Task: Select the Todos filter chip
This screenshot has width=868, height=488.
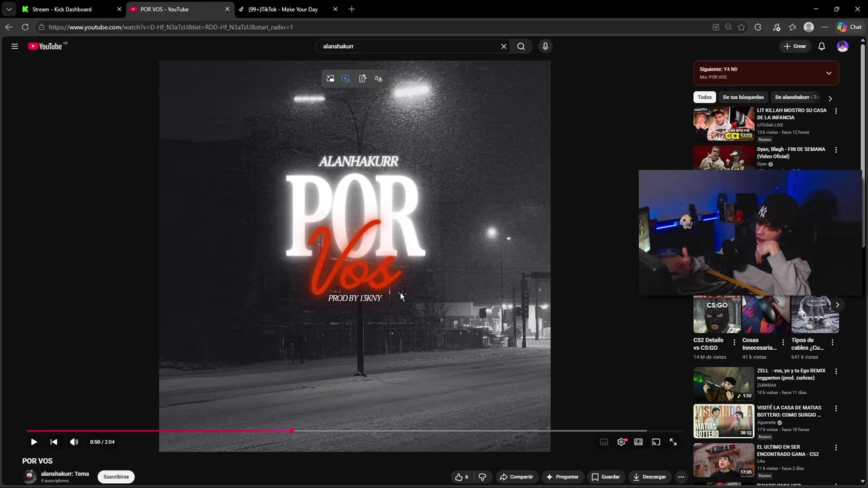Action: click(x=705, y=97)
